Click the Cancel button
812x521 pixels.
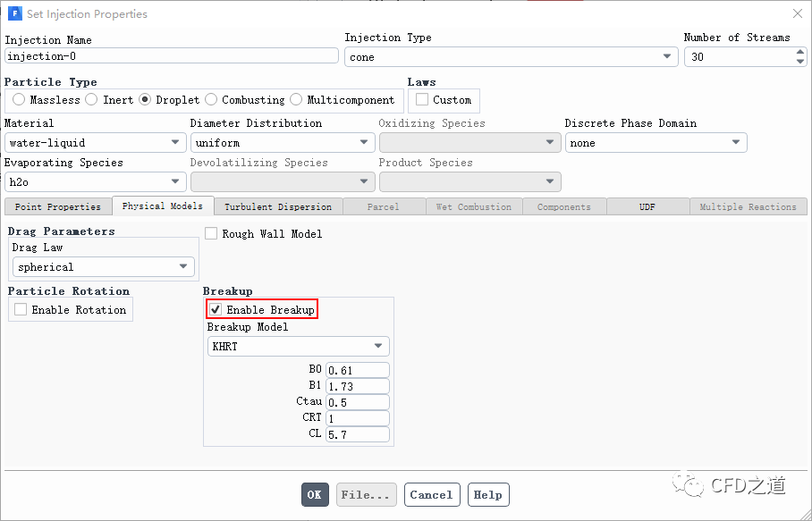click(431, 495)
